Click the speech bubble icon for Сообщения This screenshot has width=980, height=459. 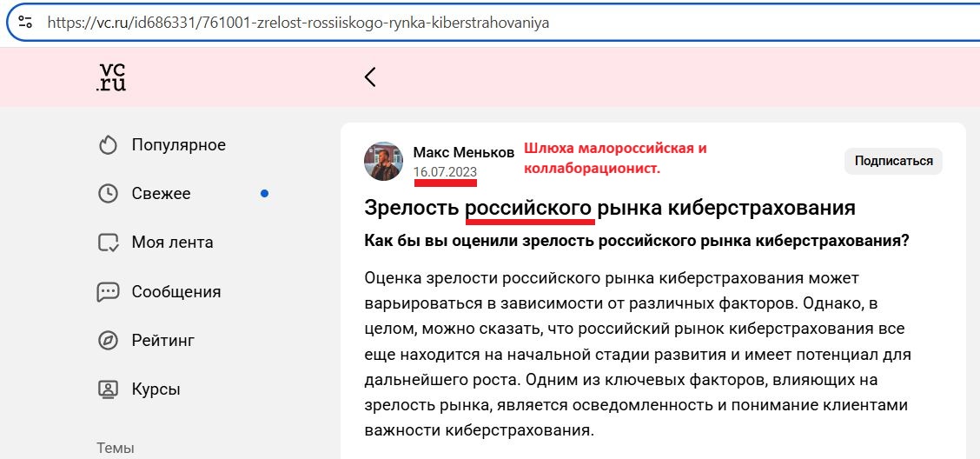click(108, 292)
